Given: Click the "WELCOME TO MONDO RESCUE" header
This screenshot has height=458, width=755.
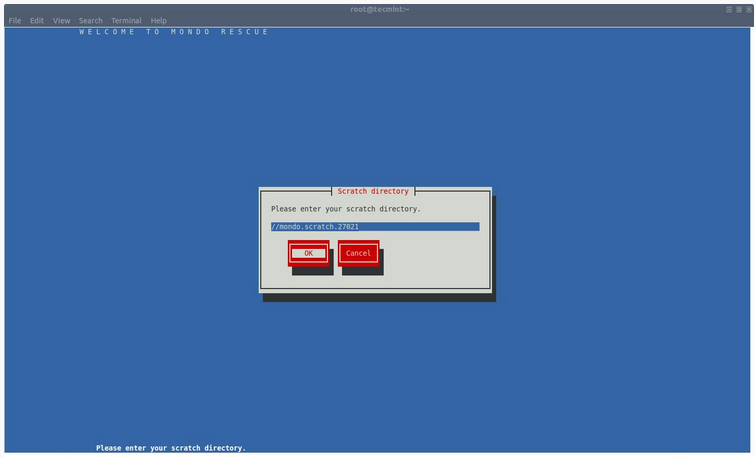Looking at the screenshot, I should pyautogui.click(x=174, y=32).
